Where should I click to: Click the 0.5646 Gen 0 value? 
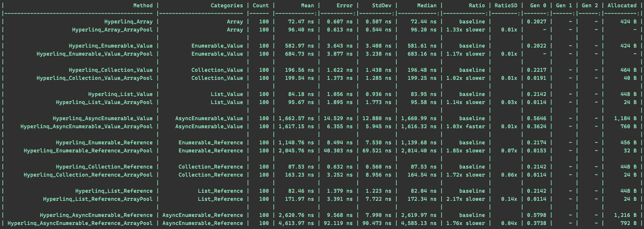click(537, 119)
